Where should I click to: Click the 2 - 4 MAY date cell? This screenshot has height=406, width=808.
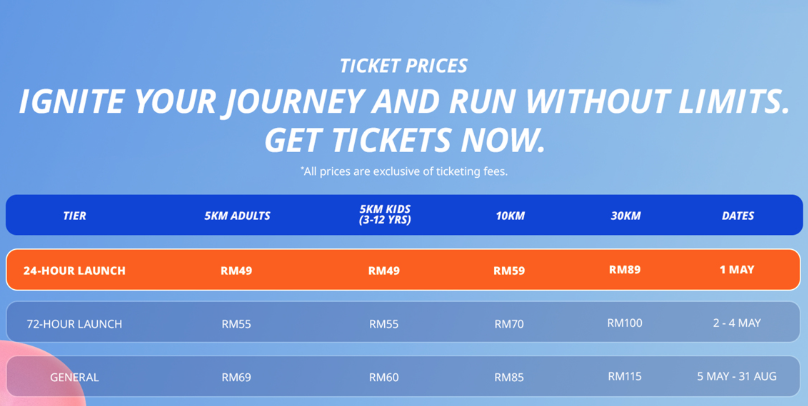[x=737, y=323]
